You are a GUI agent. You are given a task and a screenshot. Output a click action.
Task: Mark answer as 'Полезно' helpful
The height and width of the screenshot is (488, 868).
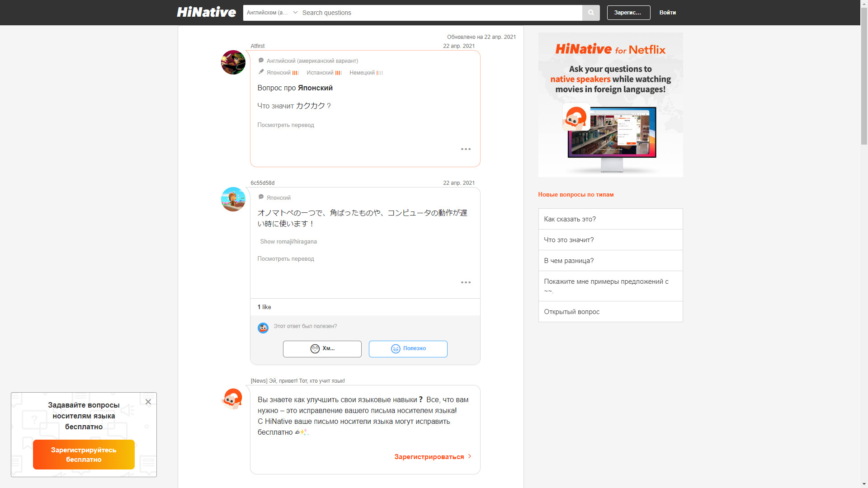(x=408, y=349)
